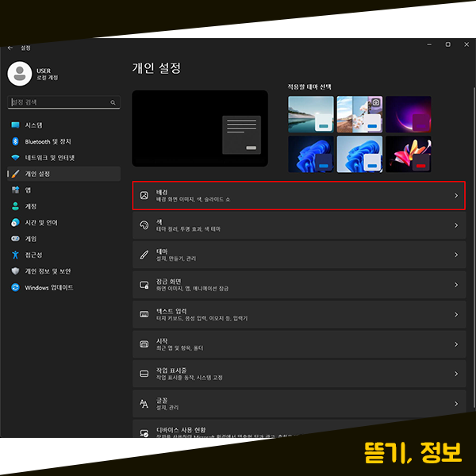Open 배경 background settings
The width and height of the screenshot is (476, 476).
(299, 196)
